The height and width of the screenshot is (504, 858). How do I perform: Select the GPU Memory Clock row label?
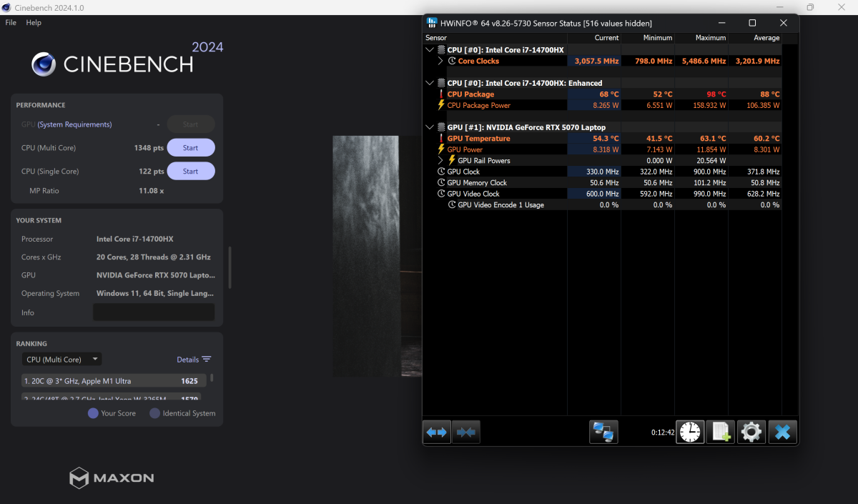[477, 183]
